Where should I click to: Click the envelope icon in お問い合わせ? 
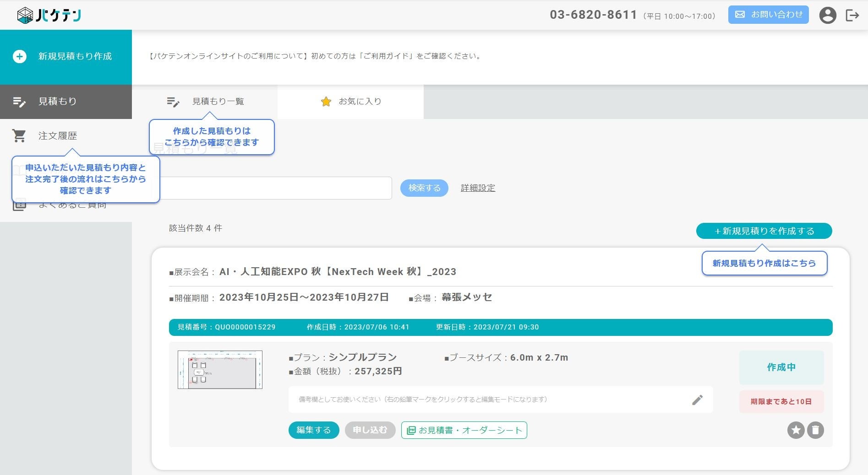[740, 15]
